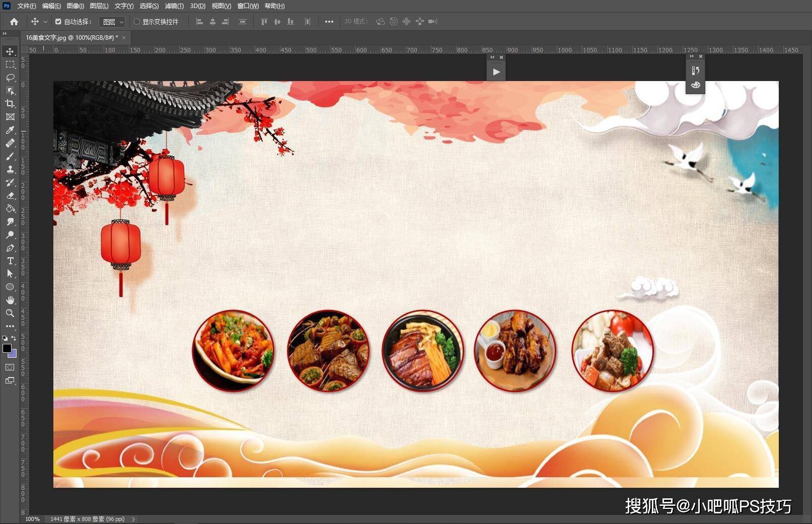Select the Brush tool
This screenshot has width=812, height=524.
pos(10,156)
